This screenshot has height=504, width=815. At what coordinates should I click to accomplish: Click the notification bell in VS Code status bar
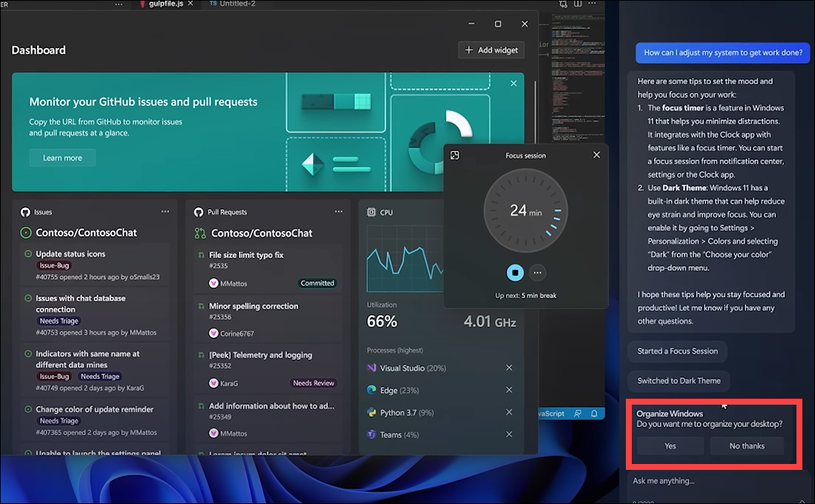tap(594, 414)
